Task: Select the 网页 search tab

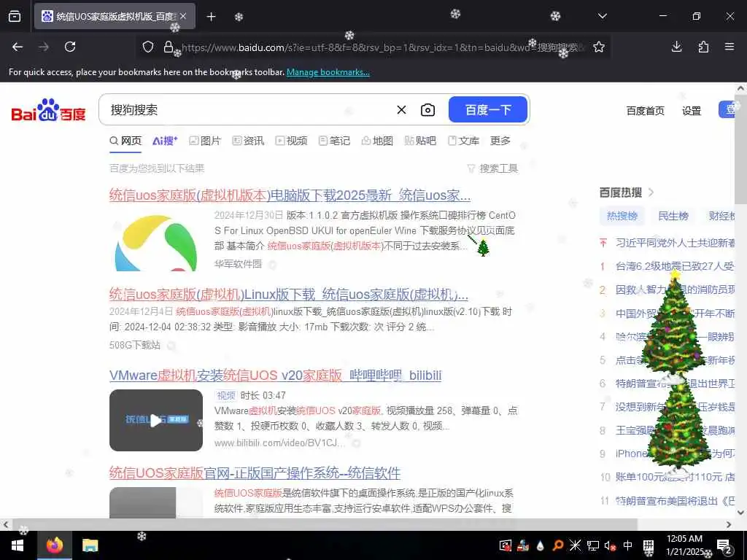Action: [125, 141]
